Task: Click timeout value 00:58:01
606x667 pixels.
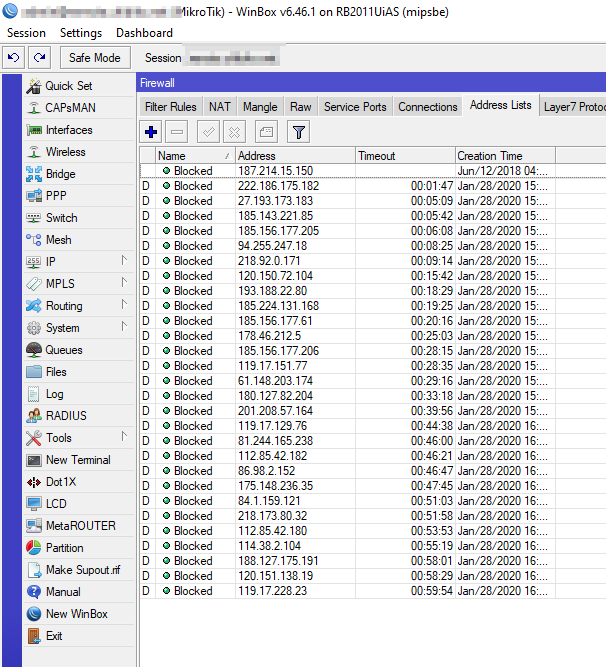Action: tap(432, 561)
